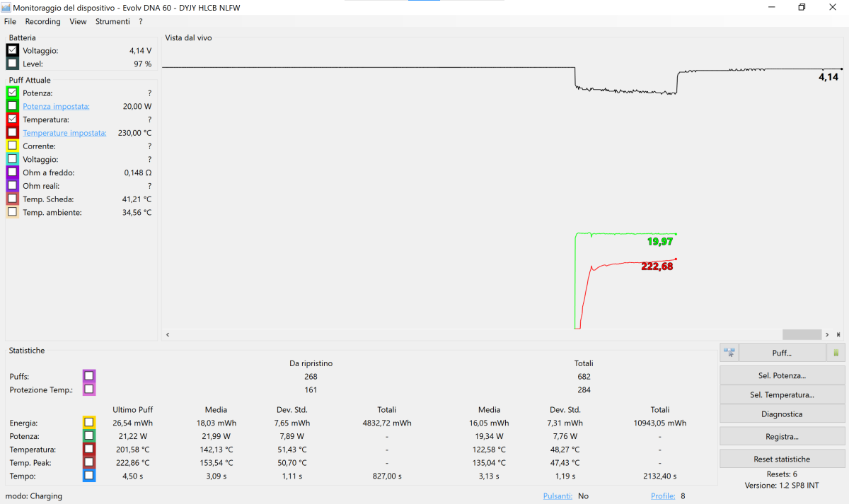The height and width of the screenshot is (504, 849).
Task: Click the 230,00 °C set temperature value
Action: pyautogui.click(x=133, y=133)
